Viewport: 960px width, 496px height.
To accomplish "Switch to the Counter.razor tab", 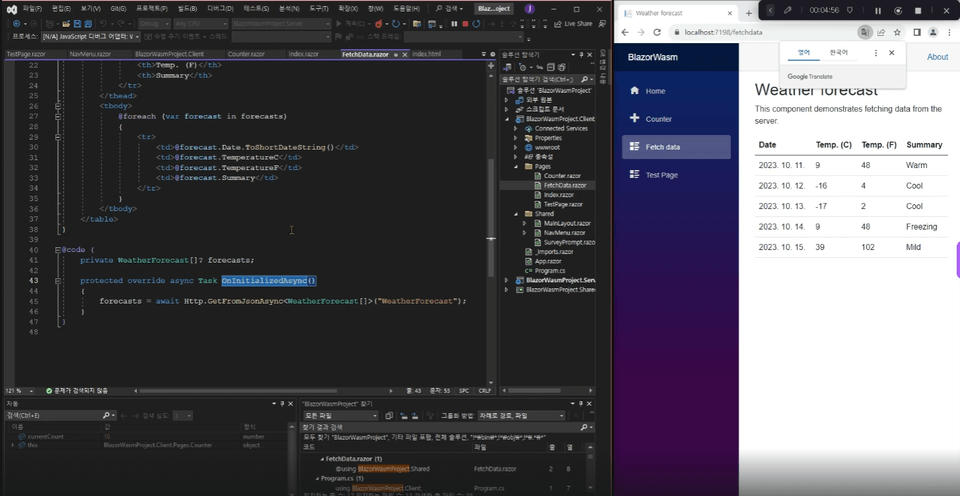I will 245,54.
